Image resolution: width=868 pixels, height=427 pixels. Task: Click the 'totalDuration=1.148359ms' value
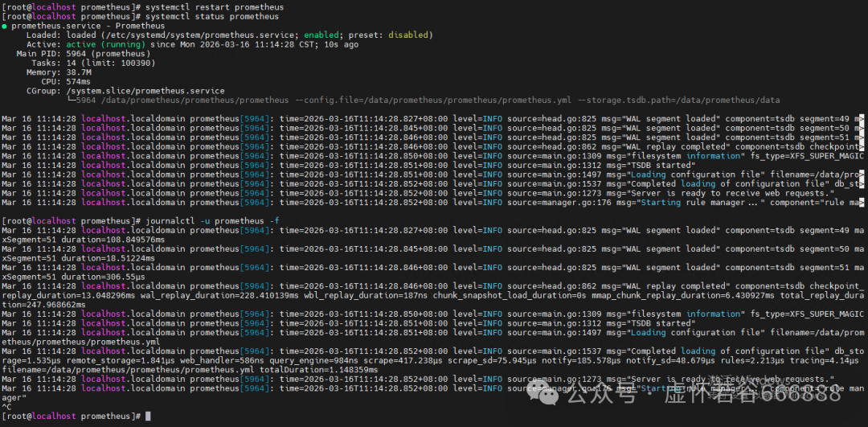(x=319, y=369)
